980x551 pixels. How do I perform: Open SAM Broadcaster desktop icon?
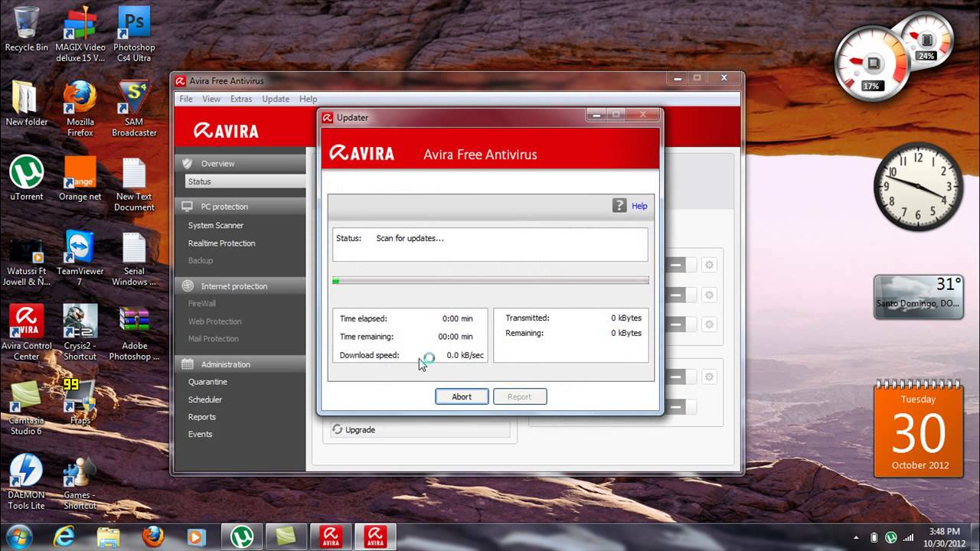pos(134,109)
